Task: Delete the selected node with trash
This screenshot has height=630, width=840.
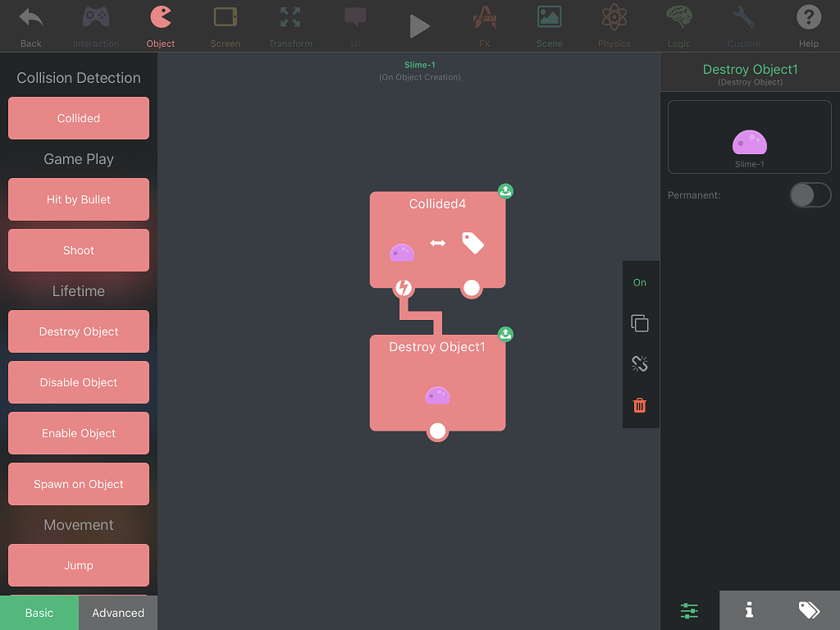Action: point(640,405)
